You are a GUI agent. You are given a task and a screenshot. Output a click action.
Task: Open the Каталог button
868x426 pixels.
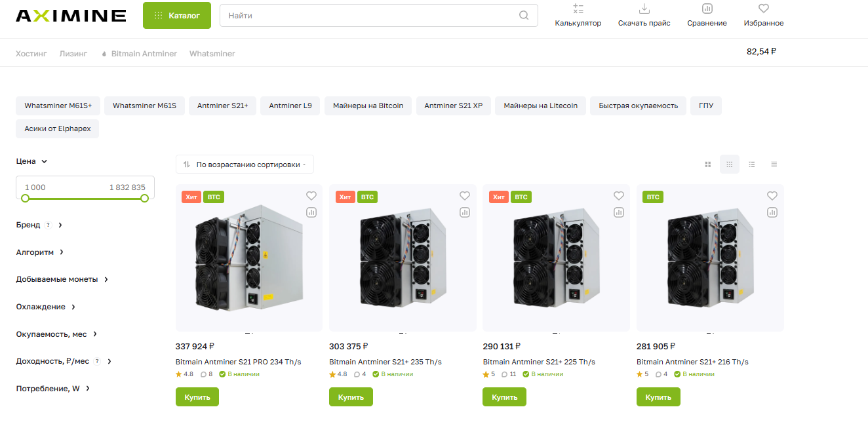point(177,16)
